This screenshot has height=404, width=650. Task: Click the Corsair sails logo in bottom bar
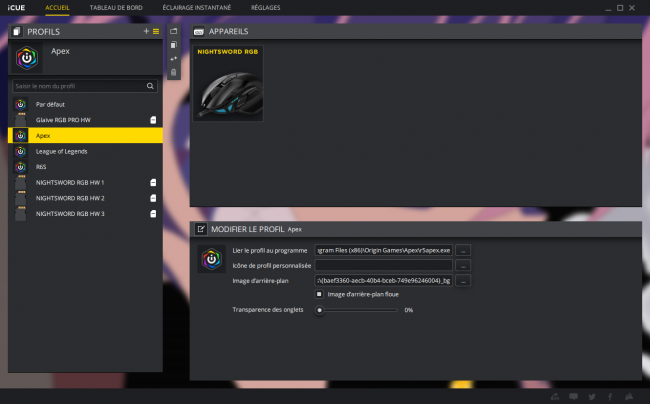point(629,397)
